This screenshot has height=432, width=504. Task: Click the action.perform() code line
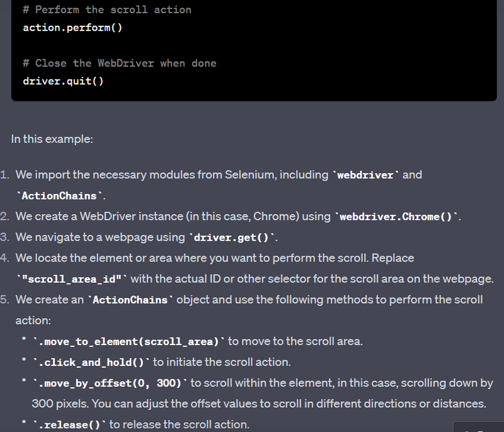click(x=72, y=28)
